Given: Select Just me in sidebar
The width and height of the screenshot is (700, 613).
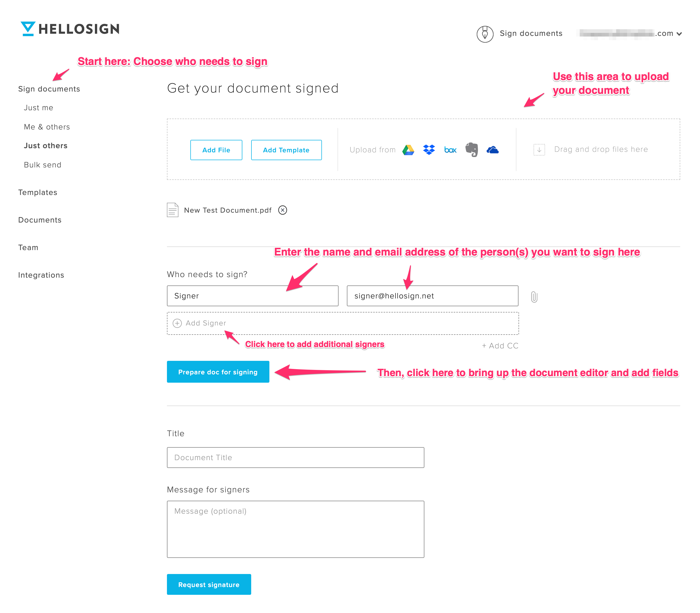Looking at the screenshot, I should coord(39,108).
